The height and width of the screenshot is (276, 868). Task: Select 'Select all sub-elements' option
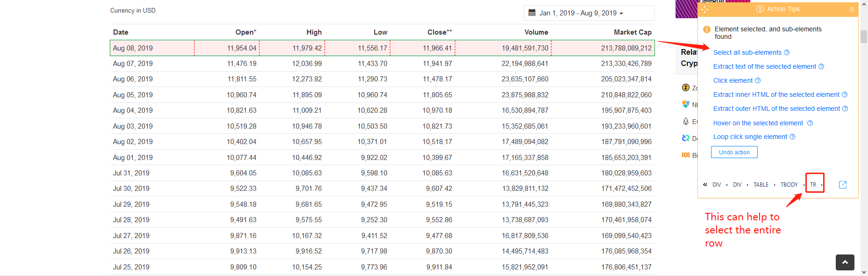tap(747, 52)
